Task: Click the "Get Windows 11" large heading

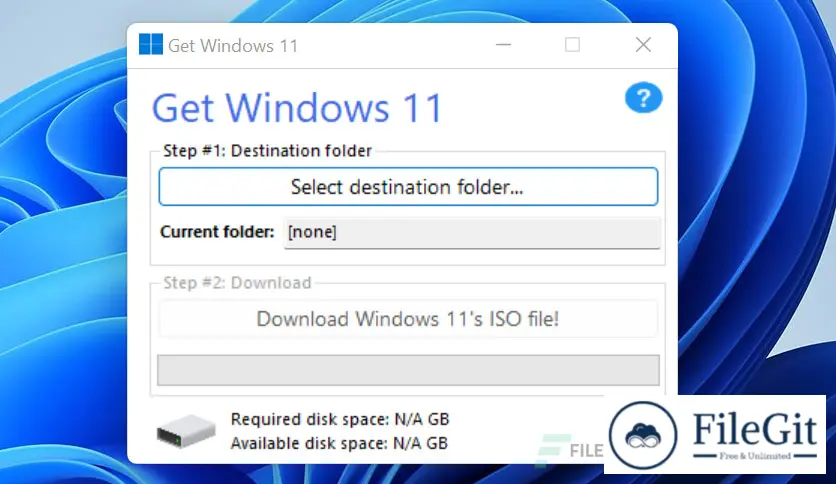Action: [298, 108]
